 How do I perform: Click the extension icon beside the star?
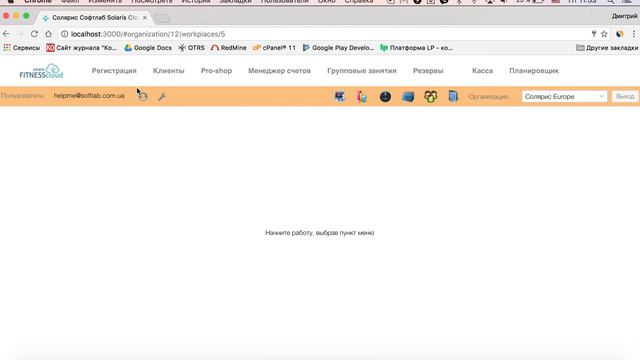(x=620, y=34)
